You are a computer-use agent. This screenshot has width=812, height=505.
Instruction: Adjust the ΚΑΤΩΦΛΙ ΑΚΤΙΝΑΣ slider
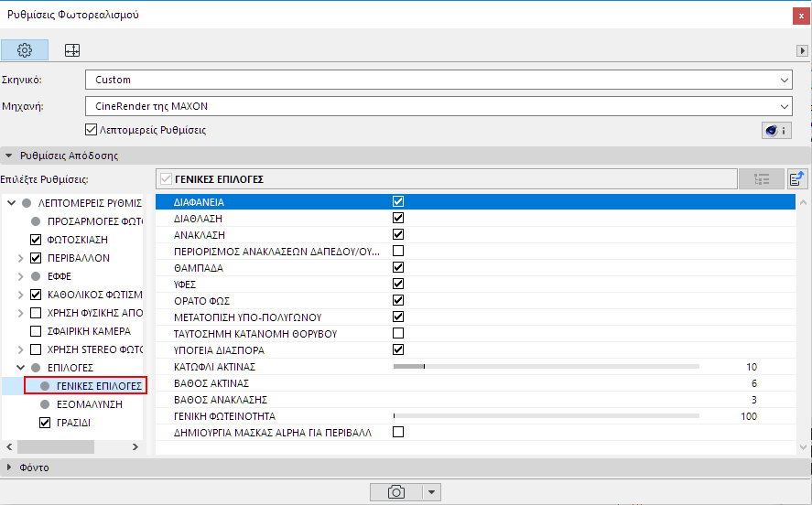547,366
